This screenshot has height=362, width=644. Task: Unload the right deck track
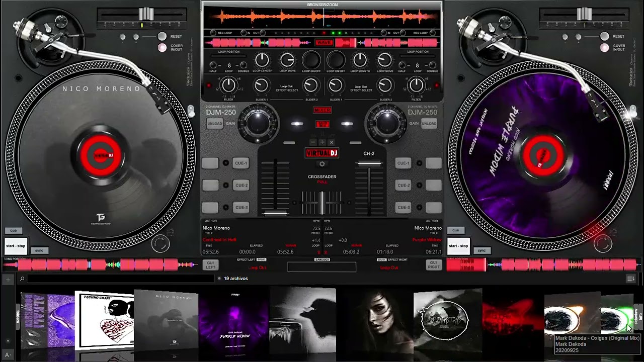click(429, 123)
